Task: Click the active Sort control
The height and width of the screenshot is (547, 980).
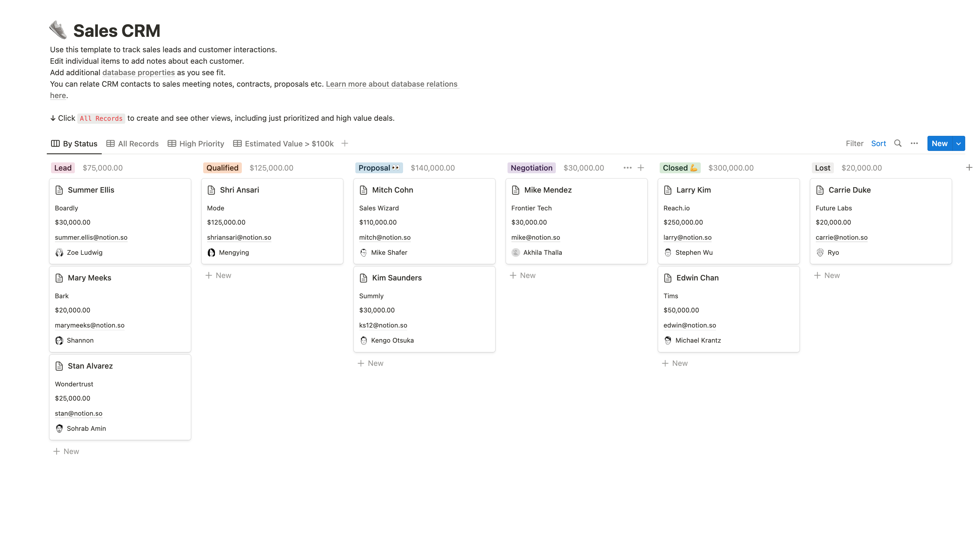Action: pos(879,143)
